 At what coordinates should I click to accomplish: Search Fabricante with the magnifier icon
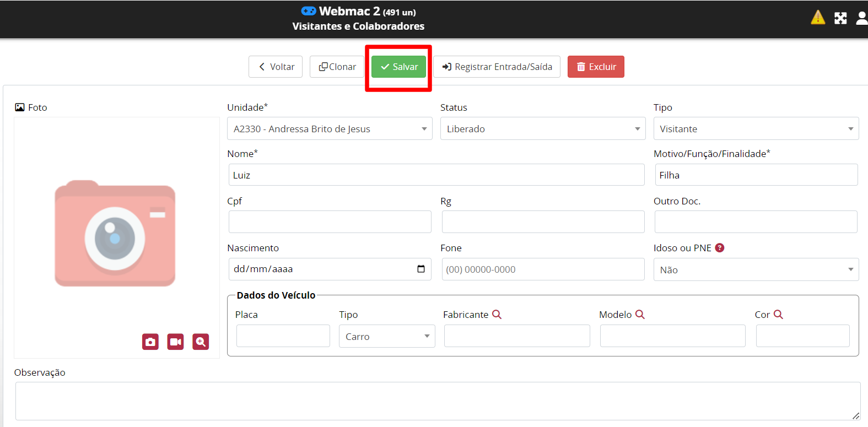point(497,314)
